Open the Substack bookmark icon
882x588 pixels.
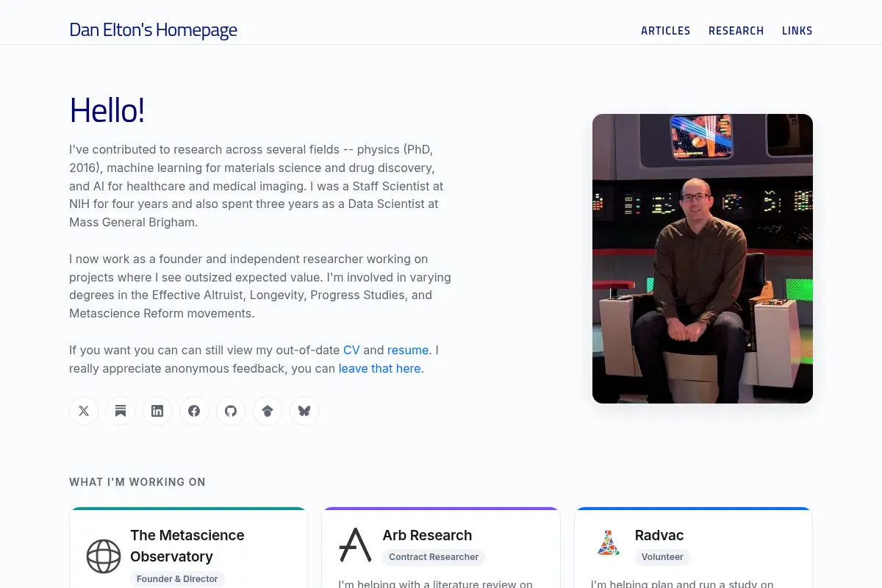point(121,411)
